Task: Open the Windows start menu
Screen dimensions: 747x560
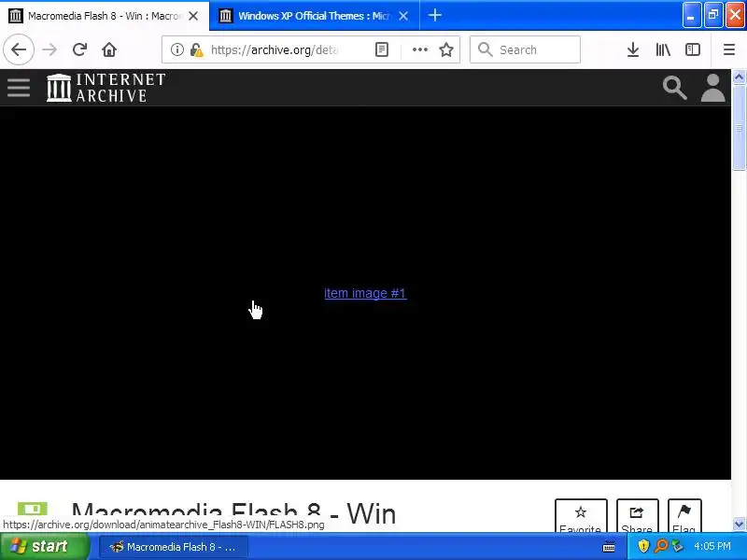Action: pyautogui.click(x=44, y=546)
